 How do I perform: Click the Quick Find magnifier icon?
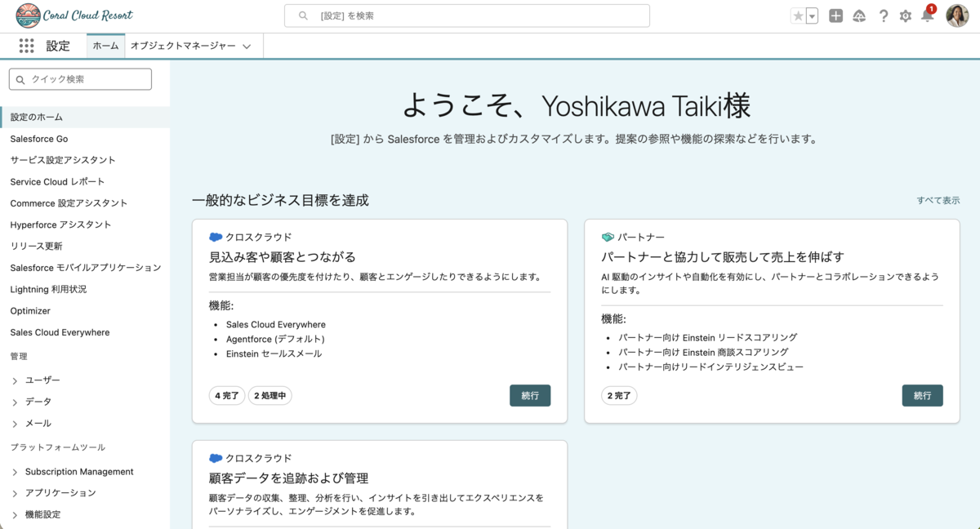click(x=21, y=79)
